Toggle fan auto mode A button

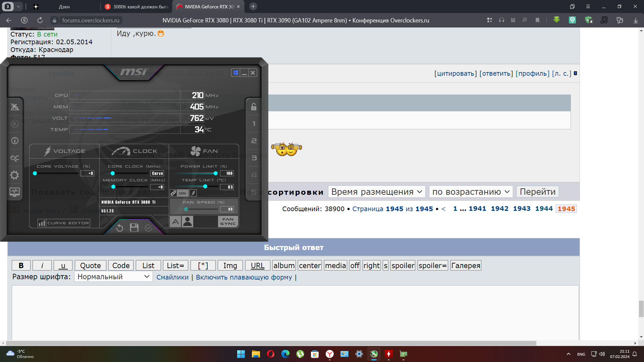[x=175, y=222]
